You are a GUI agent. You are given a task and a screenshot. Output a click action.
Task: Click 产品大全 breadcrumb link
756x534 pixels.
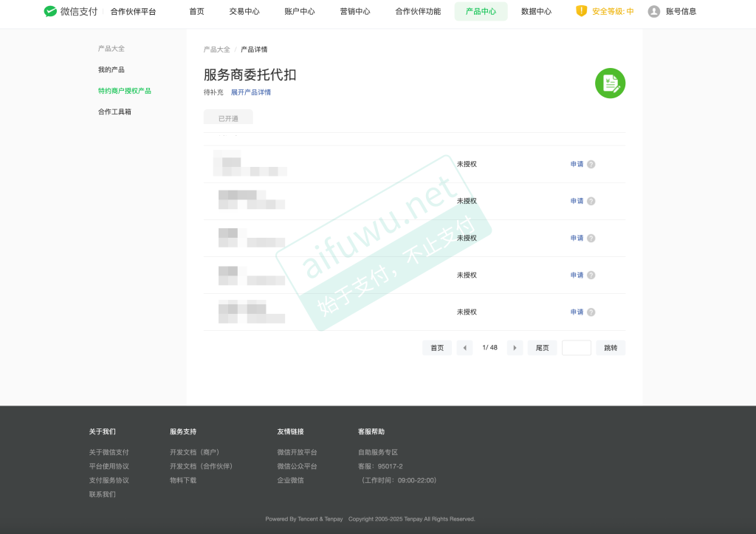point(216,49)
